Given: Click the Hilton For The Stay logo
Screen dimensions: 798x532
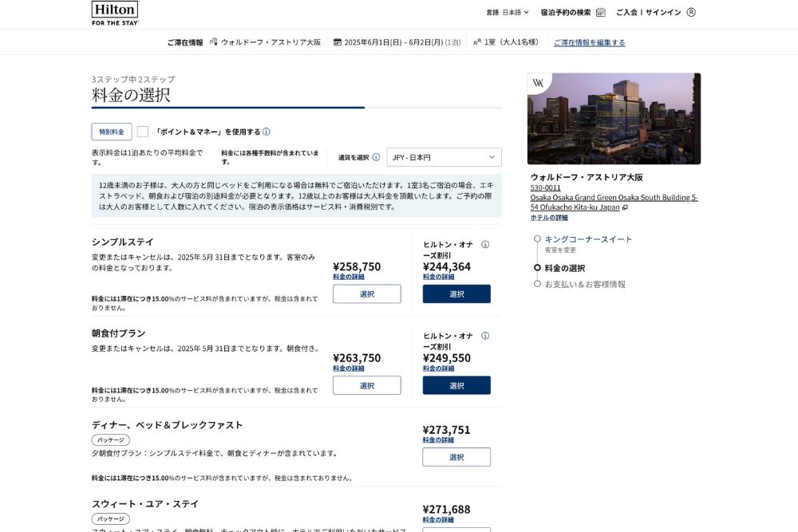Looking at the screenshot, I should tap(115, 14).
